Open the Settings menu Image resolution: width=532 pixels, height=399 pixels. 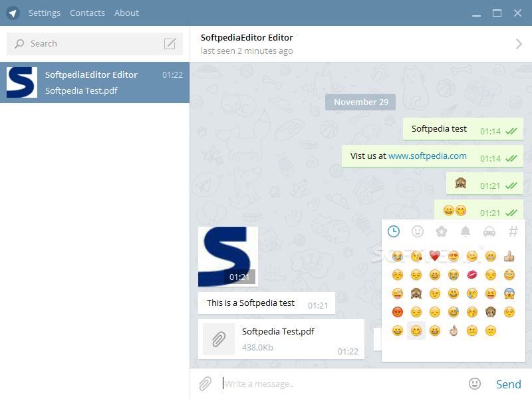pos(45,13)
